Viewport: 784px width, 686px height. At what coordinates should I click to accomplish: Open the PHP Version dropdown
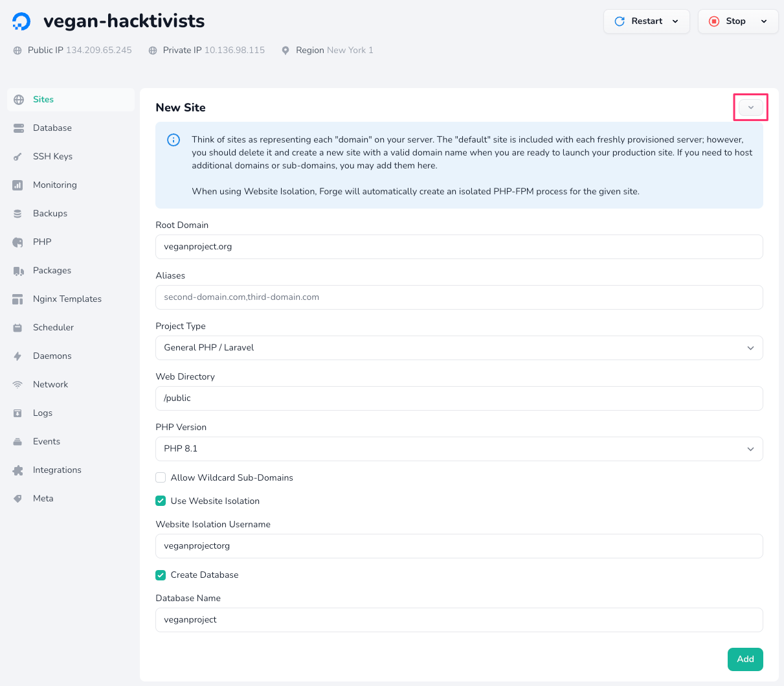pyautogui.click(x=458, y=449)
